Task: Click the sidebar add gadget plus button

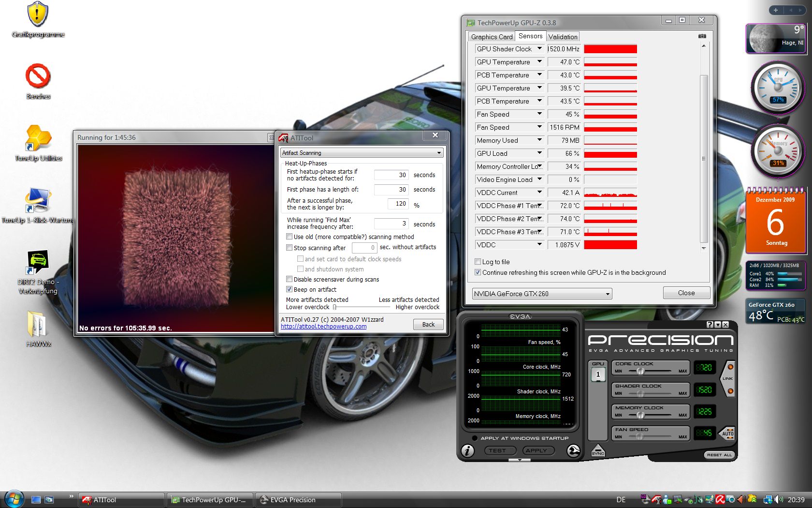Action: pos(775,10)
